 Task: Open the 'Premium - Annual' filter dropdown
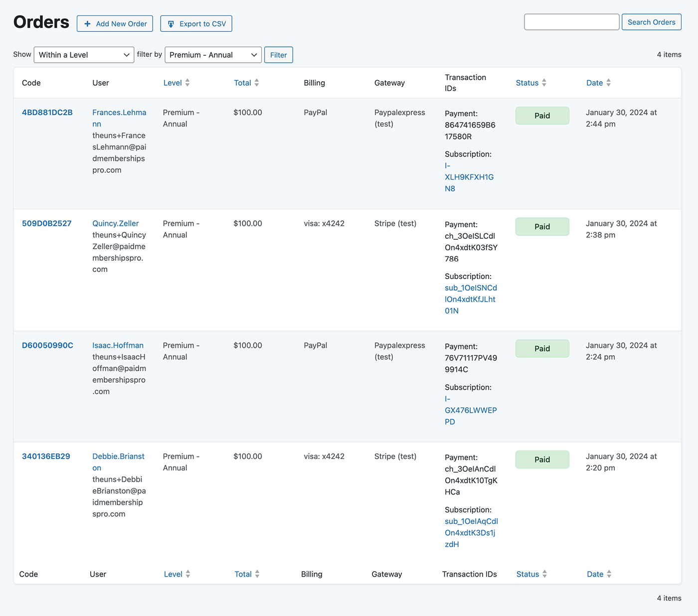click(x=213, y=55)
